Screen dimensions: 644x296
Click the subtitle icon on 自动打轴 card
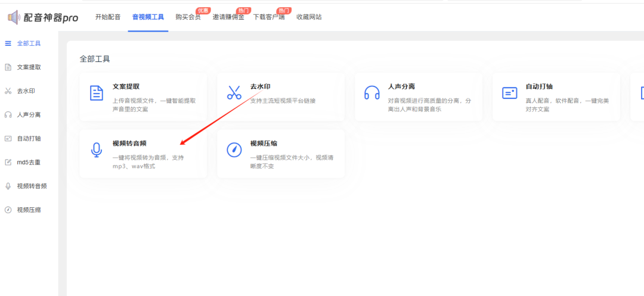[x=509, y=93]
